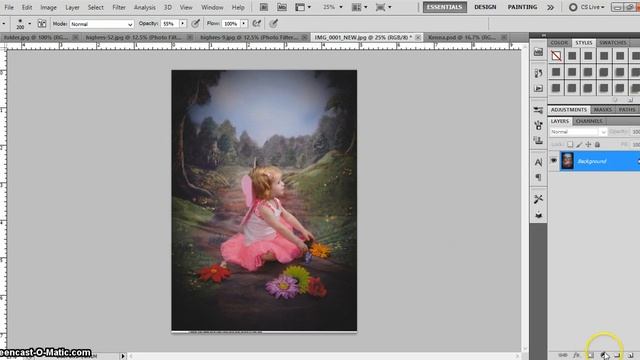
Task: Select the Background layer name
Action: [x=591, y=161]
